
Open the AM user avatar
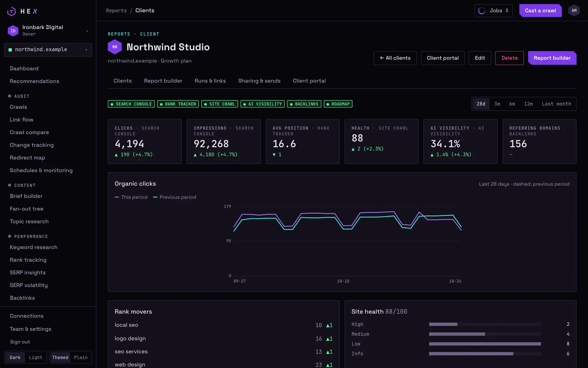coord(574,11)
